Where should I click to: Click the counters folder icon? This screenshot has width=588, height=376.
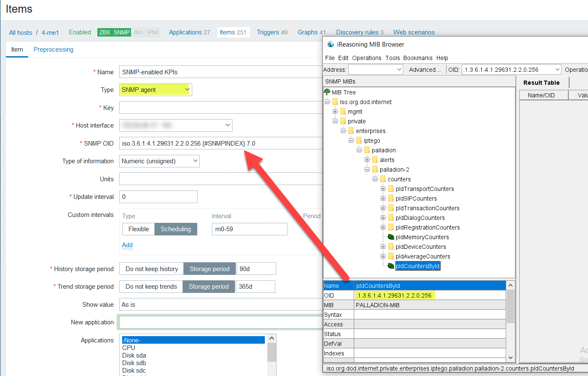[382, 179]
